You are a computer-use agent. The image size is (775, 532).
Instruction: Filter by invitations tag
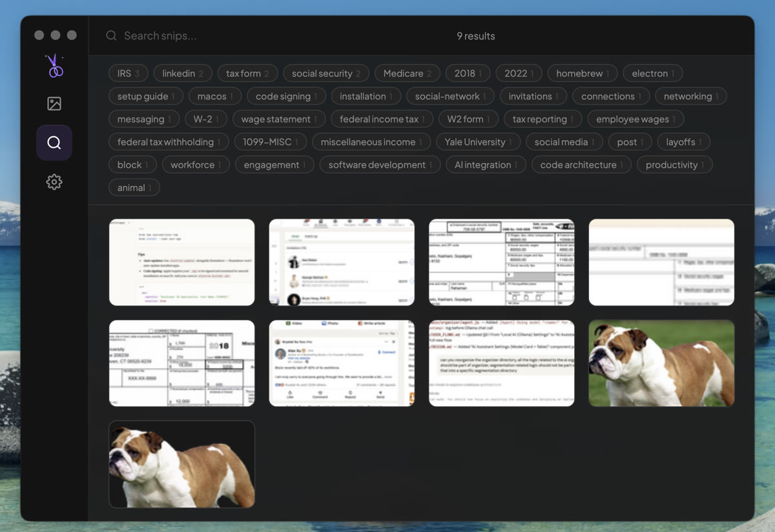pos(533,96)
